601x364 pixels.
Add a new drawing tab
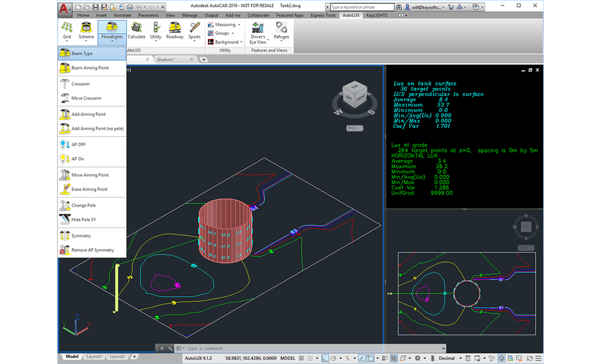click(x=204, y=59)
